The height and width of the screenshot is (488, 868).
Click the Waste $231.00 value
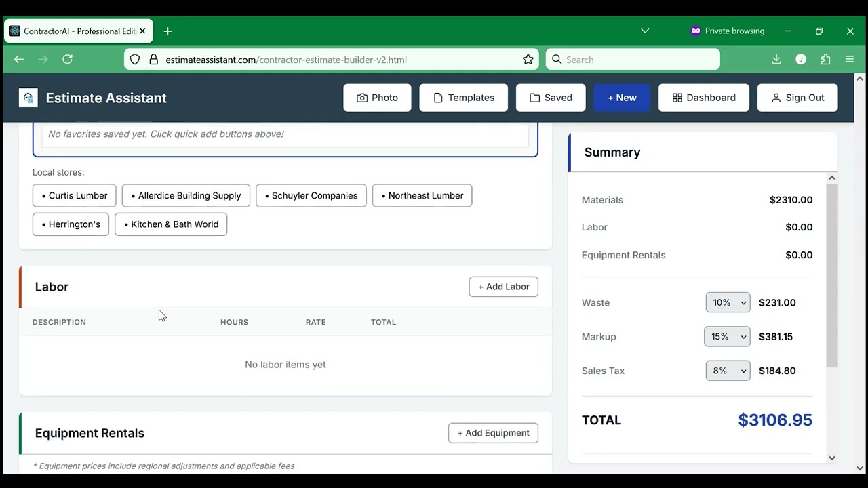[x=777, y=302]
